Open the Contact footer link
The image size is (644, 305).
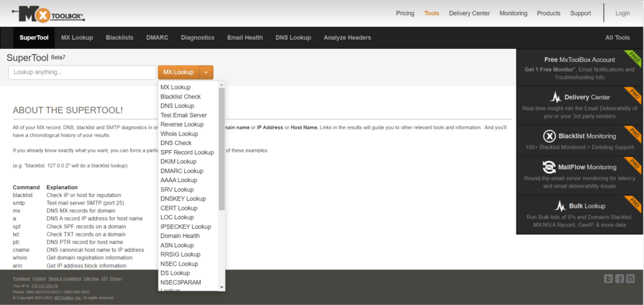[x=39, y=279]
